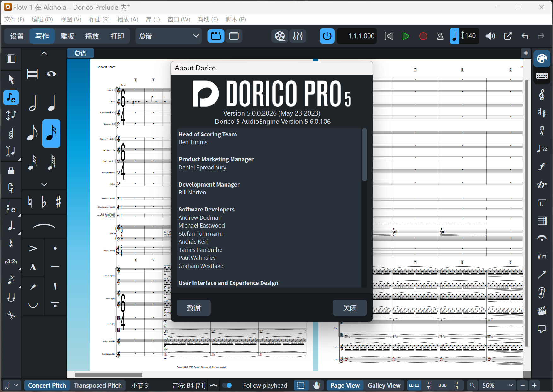Expand shorter note durations chevron

pos(44,184)
